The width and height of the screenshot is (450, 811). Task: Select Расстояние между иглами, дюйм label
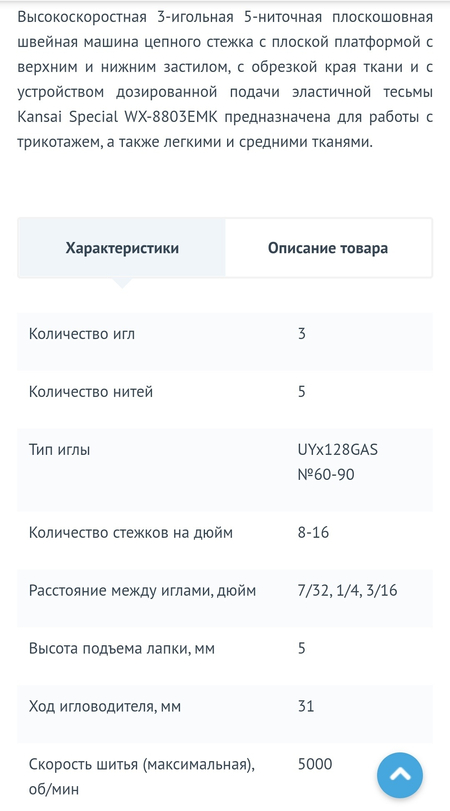[x=142, y=591]
